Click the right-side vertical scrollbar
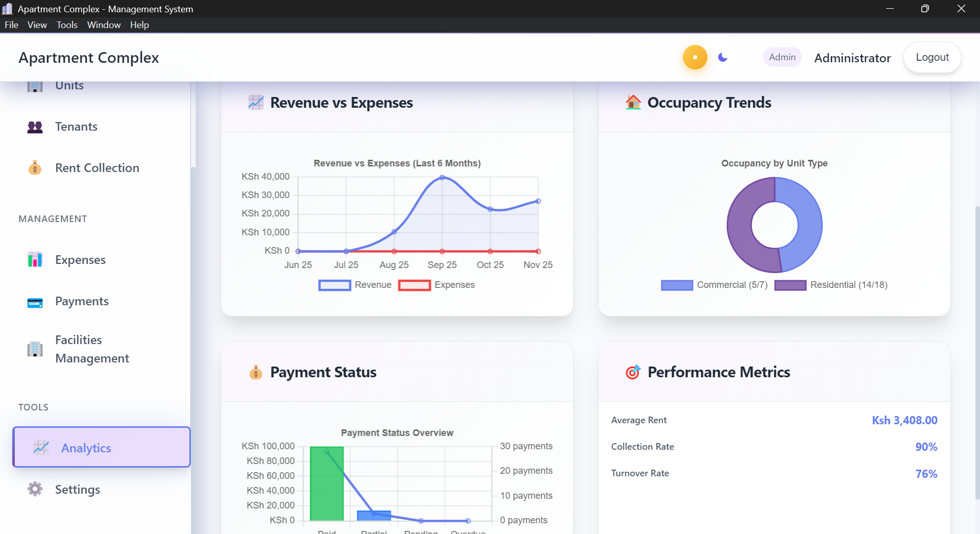Image resolution: width=980 pixels, height=534 pixels. [x=976, y=306]
